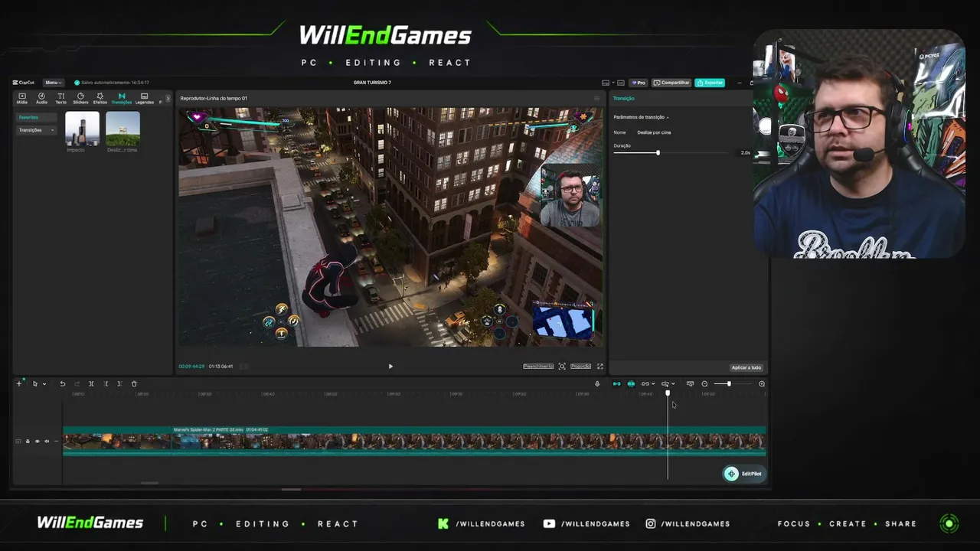The image size is (980, 551).
Task: Toggle main track magnet
Action: [x=617, y=384]
